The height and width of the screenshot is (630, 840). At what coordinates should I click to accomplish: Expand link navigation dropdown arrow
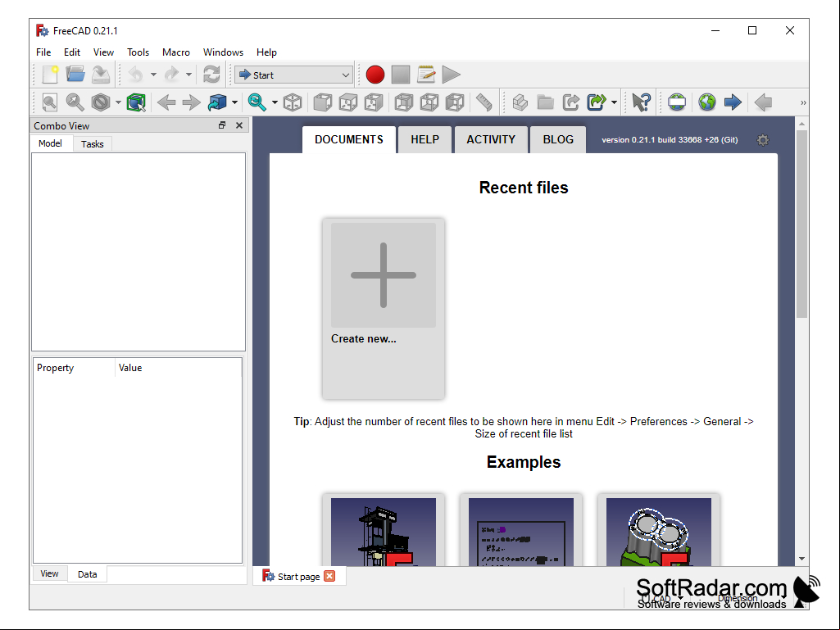tap(234, 102)
